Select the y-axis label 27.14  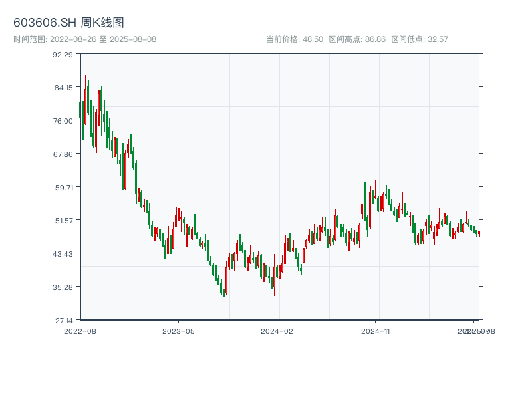[64, 321]
